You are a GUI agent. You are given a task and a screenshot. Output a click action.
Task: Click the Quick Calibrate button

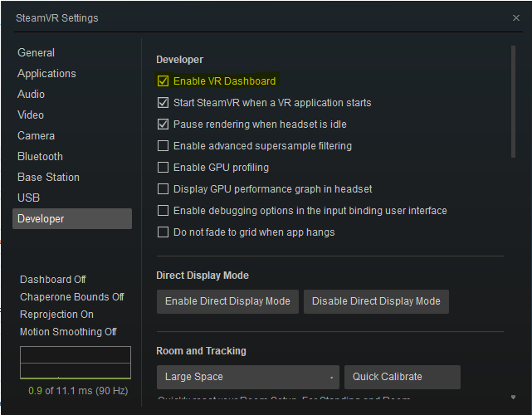click(x=403, y=377)
